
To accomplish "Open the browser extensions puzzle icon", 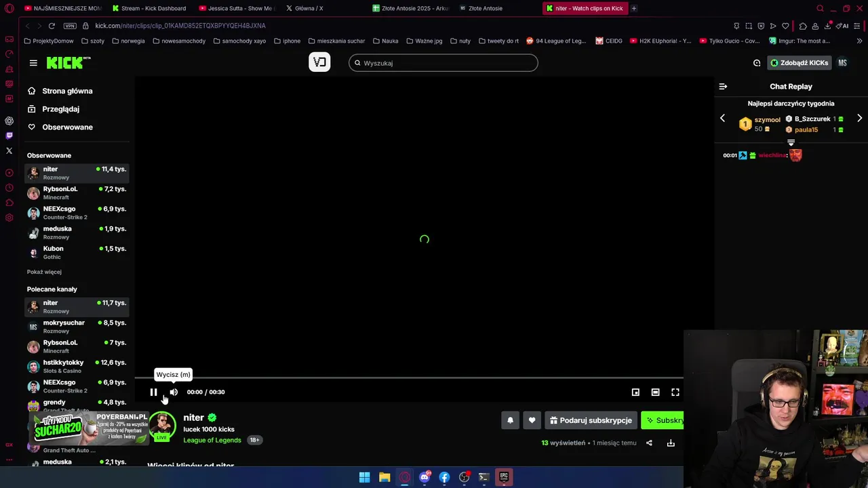I will coord(803,26).
